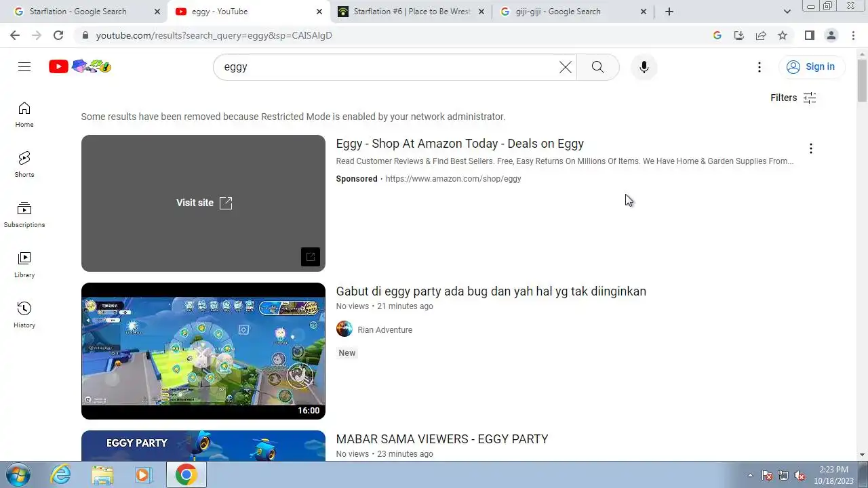Close the giji-giji Google Search tab
The image size is (868, 488).
pyautogui.click(x=644, y=12)
